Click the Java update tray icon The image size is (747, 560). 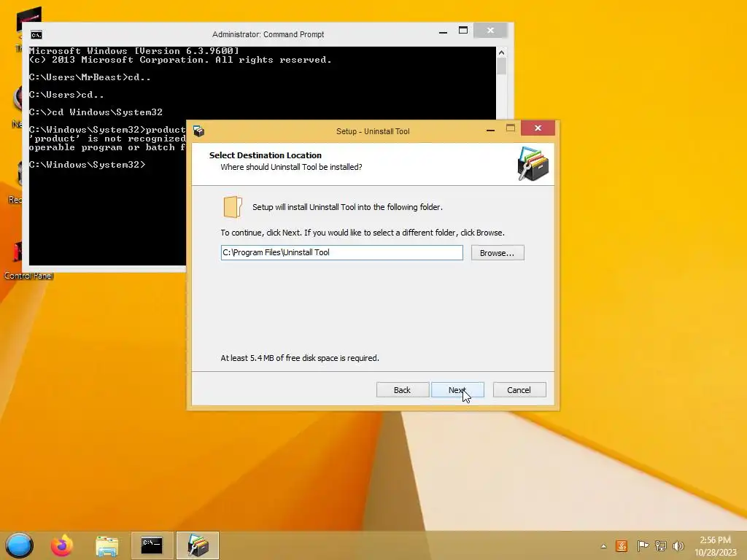pos(622,545)
